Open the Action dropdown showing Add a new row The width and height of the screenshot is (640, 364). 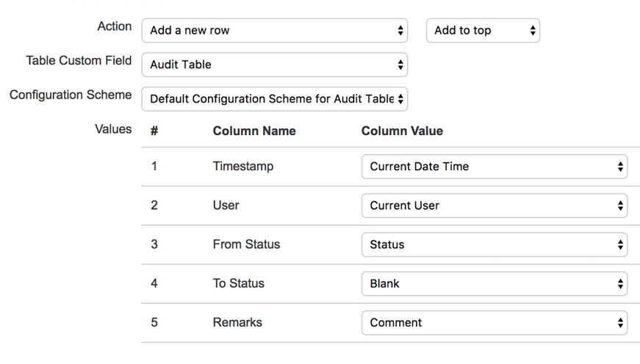pos(274,31)
